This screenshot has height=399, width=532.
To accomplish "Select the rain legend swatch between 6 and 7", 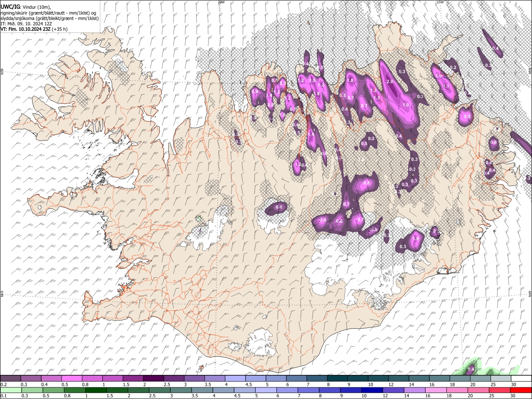I will (286, 390).
